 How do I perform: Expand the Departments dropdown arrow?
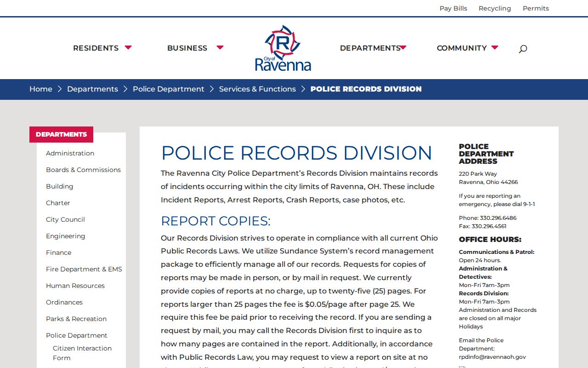[403, 47]
